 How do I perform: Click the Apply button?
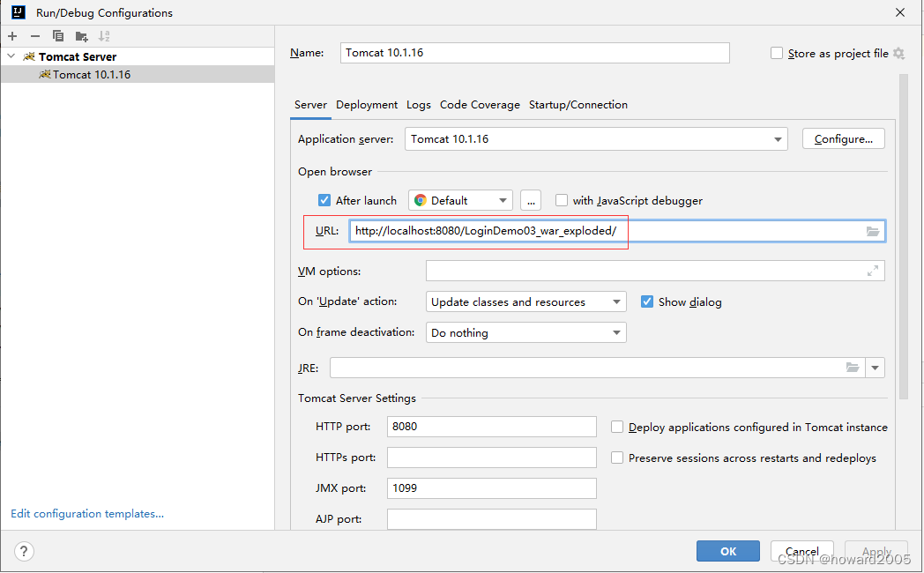pos(876,551)
